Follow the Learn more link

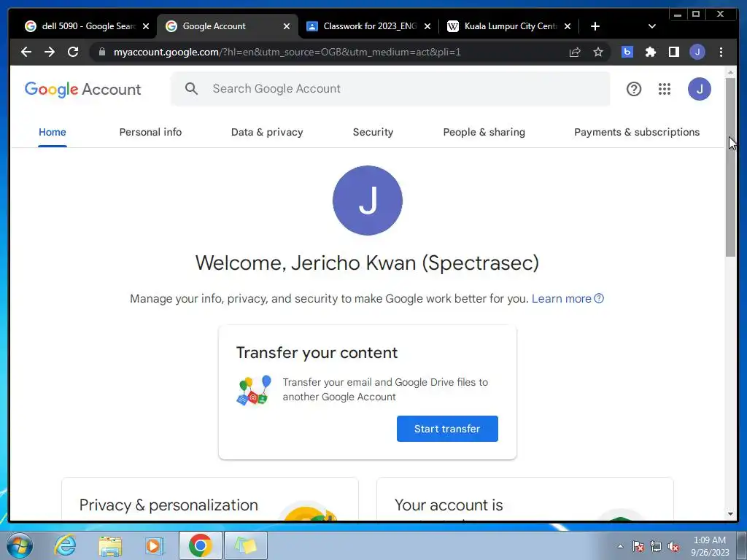click(x=568, y=298)
